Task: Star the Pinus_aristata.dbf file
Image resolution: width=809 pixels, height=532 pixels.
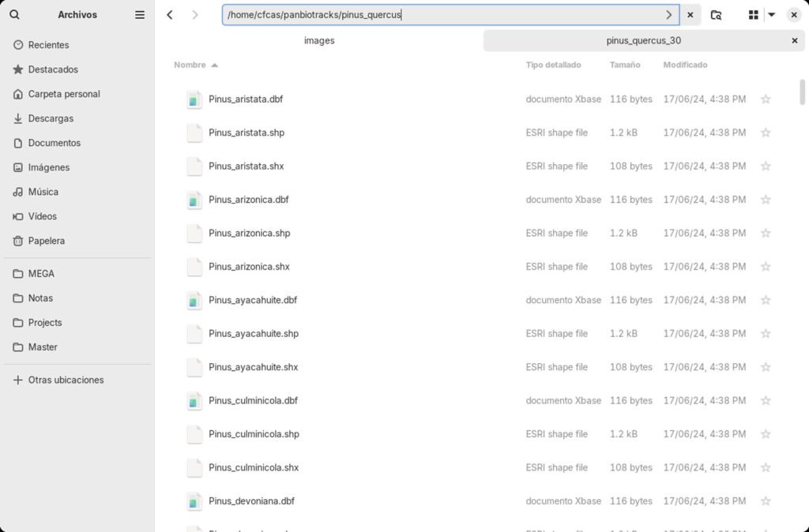Action: [x=765, y=99]
